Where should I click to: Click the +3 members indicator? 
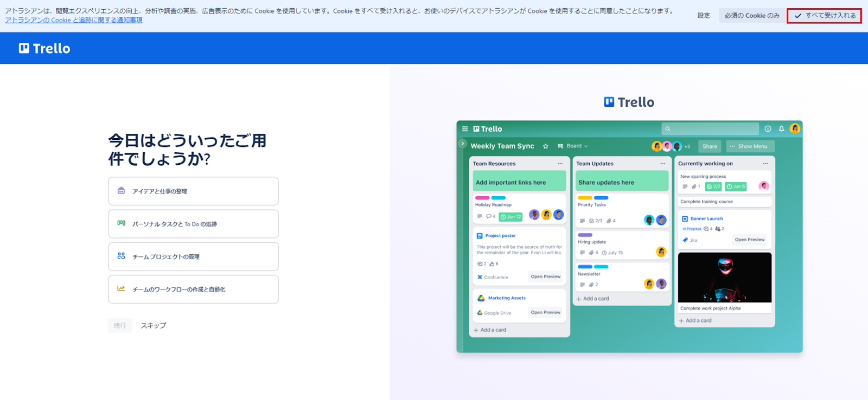(x=687, y=146)
